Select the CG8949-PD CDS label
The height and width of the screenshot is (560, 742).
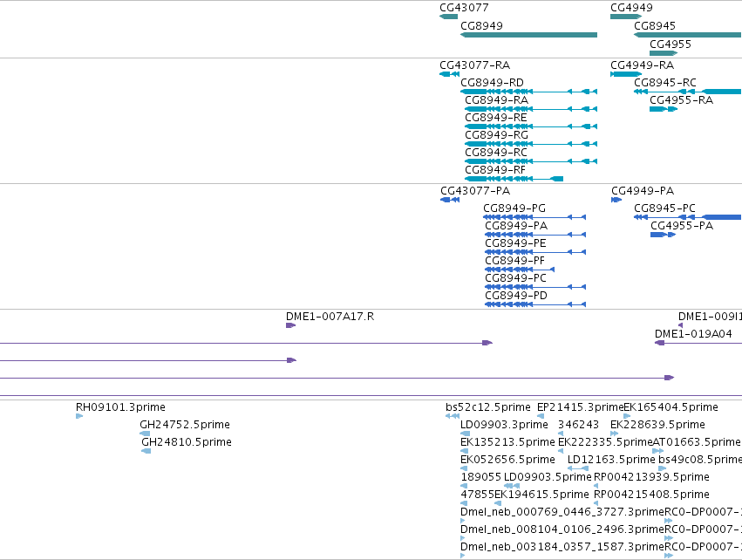tap(516, 296)
